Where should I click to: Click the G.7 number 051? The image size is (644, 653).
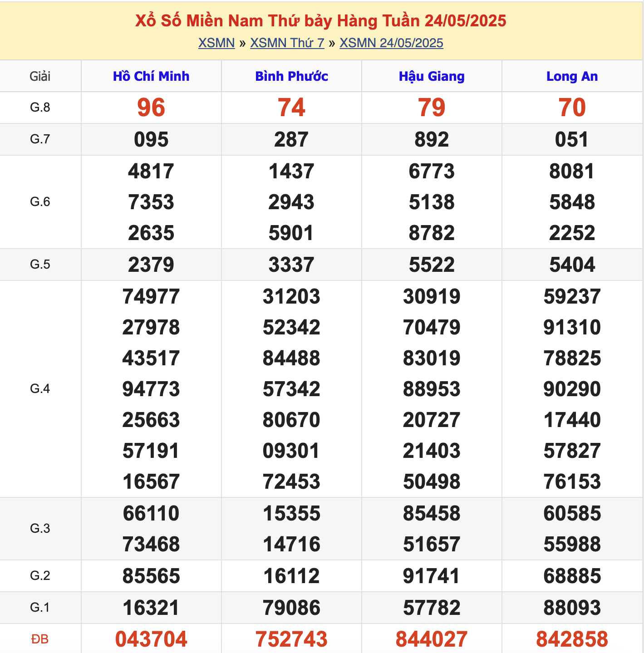(x=572, y=139)
